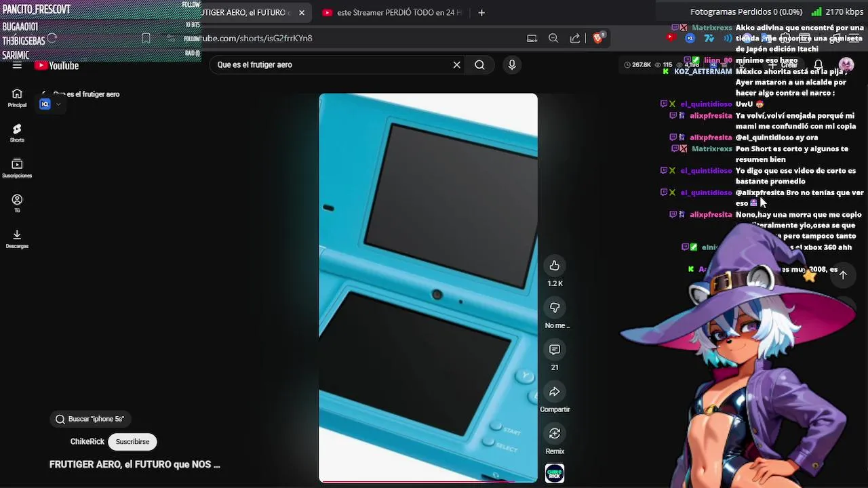Viewport: 868px width, 488px height.
Task: Like the short with thumbs up
Action: (555, 266)
